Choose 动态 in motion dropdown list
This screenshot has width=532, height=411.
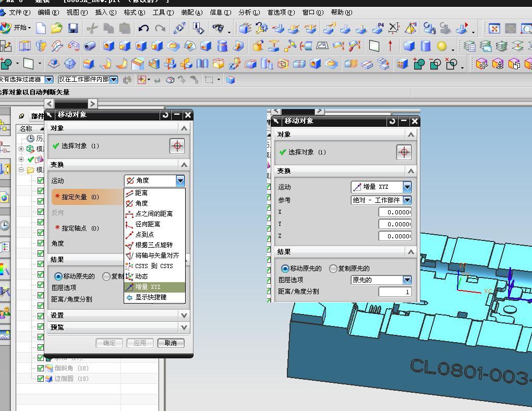click(x=154, y=276)
